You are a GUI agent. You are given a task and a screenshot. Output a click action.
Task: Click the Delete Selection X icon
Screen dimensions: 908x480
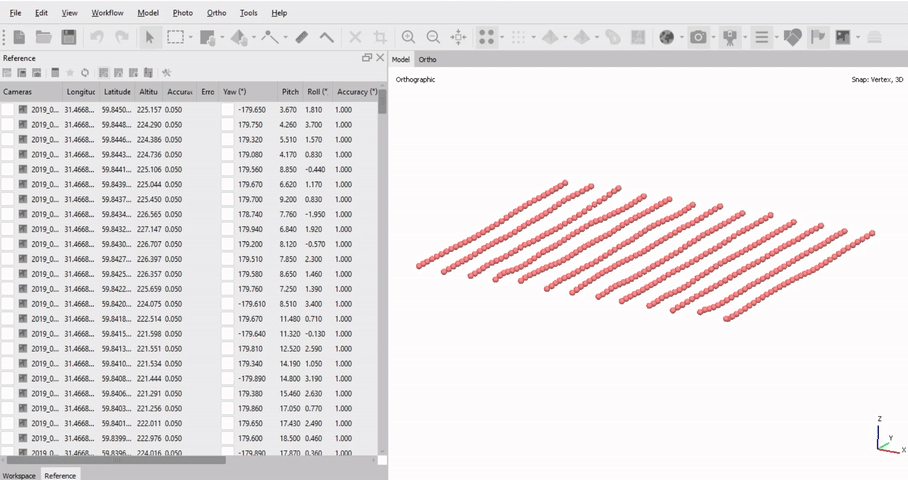pyautogui.click(x=355, y=37)
